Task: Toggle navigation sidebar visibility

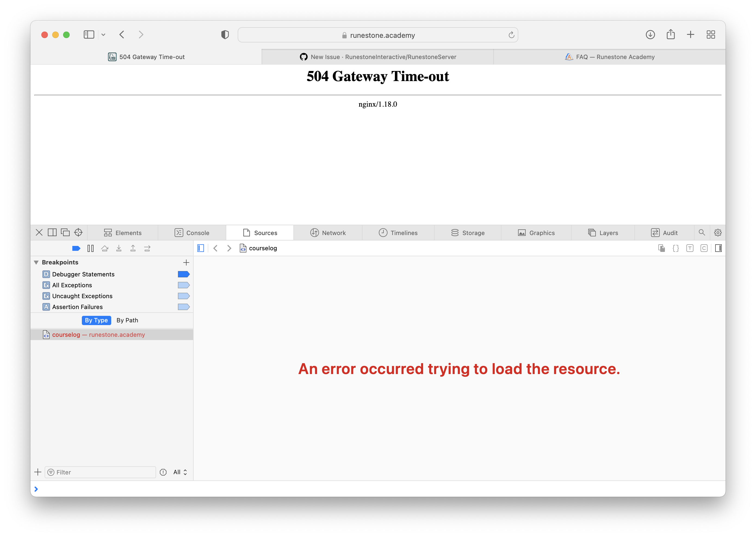Action: click(x=201, y=248)
